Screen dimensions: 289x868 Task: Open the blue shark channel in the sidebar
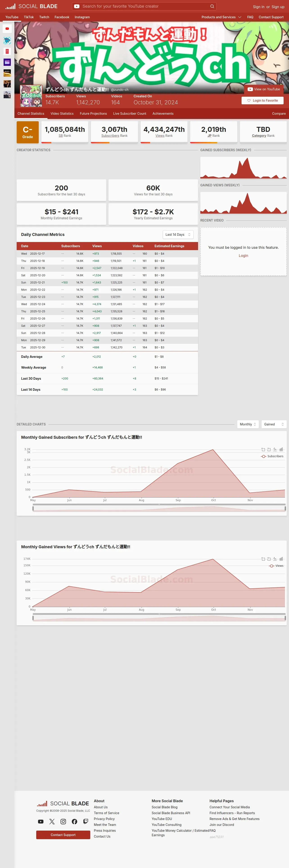pos(7,41)
